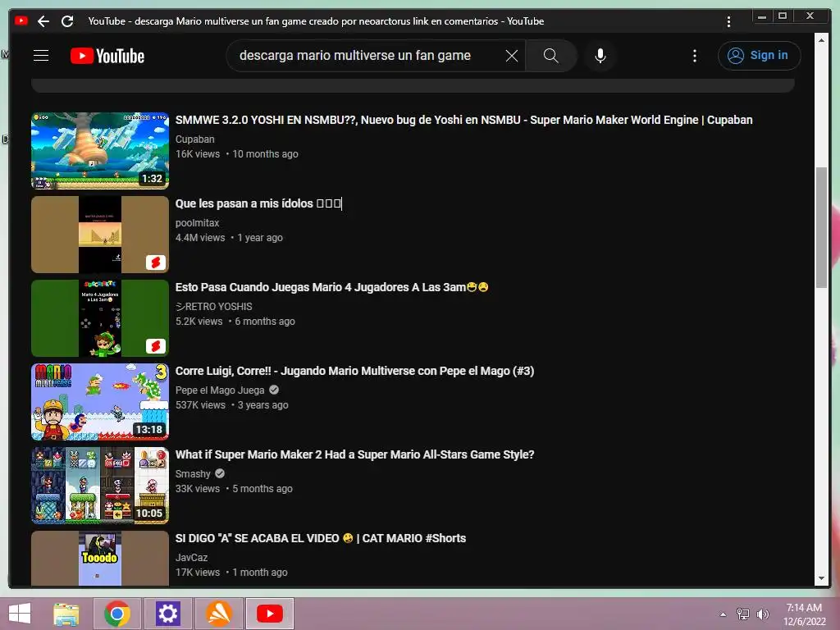Open the app window three-dot menu
Viewport: 840px width, 630px height.
coord(728,21)
